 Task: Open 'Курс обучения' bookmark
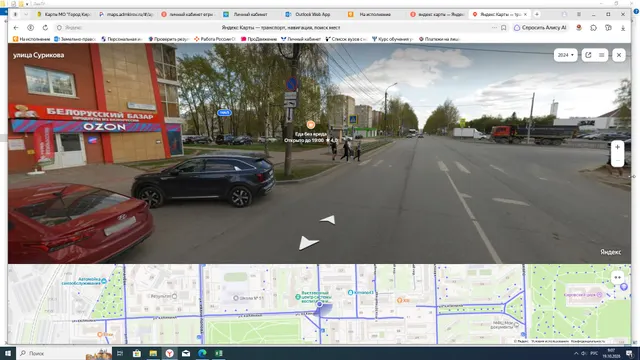coord(393,39)
